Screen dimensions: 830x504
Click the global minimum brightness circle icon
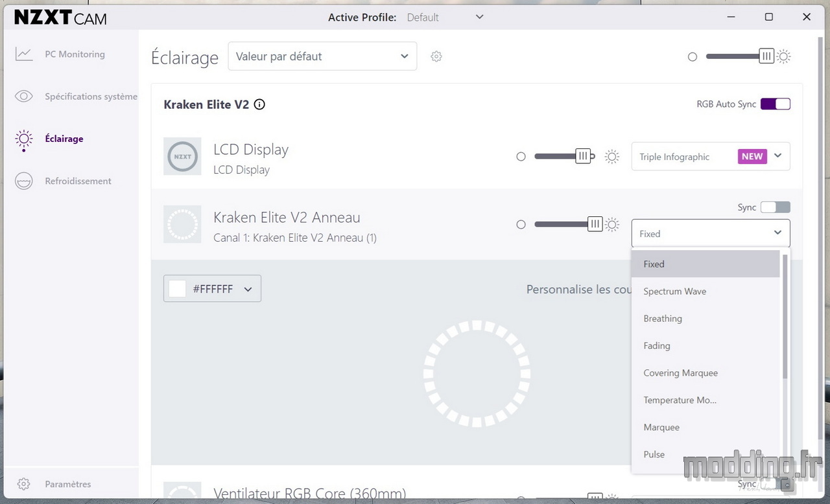(693, 57)
